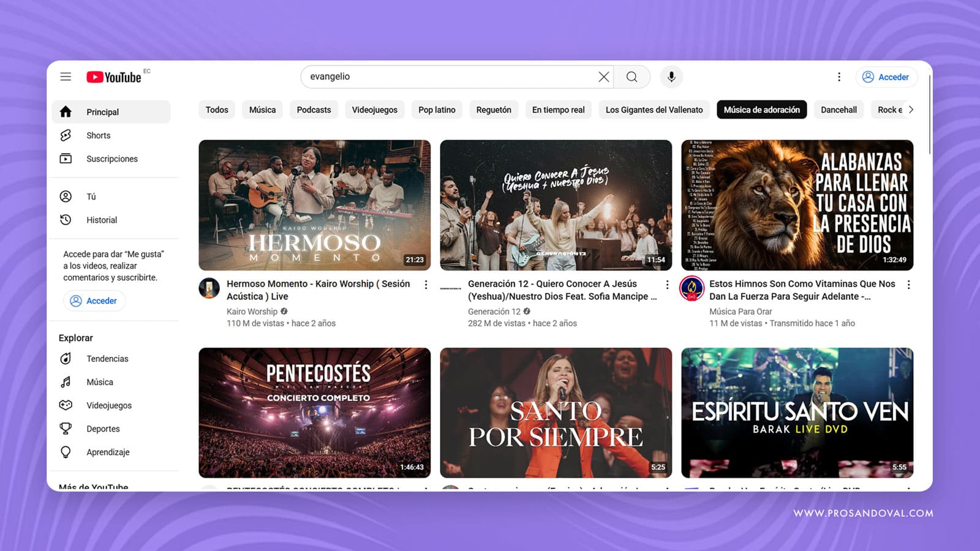Select the Dancehall filter chip
Viewport: 980px width, 551px height.
(839, 110)
